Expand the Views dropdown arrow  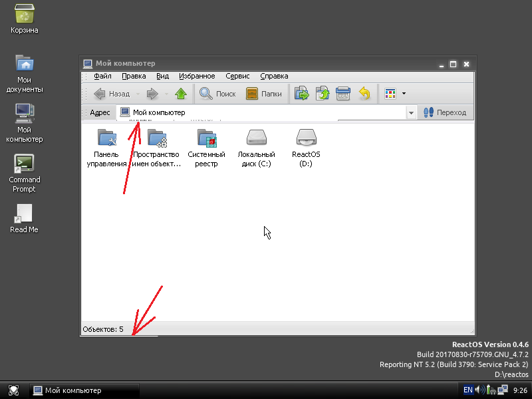(x=404, y=94)
